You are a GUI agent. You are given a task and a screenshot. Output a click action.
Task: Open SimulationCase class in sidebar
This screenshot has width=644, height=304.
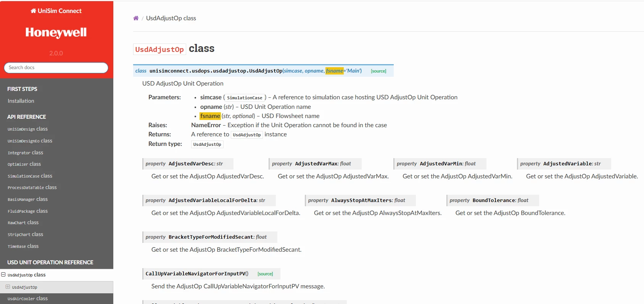point(30,176)
